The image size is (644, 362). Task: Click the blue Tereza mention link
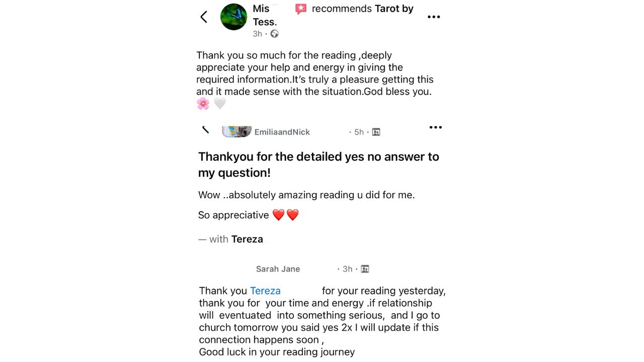265,291
